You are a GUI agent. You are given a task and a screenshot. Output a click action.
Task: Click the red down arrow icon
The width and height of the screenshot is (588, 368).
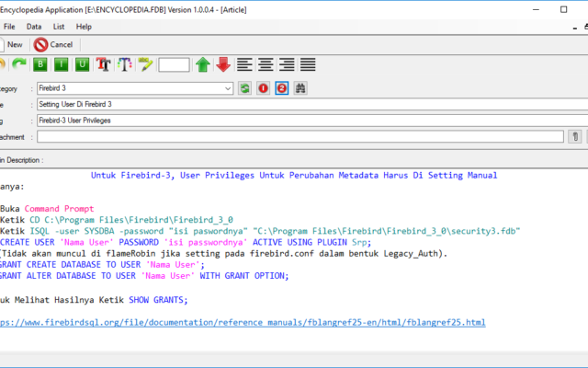click(x=223, y=64)
